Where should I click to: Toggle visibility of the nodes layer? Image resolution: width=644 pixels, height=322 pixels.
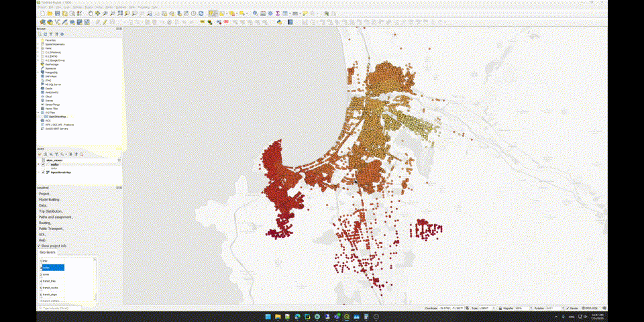[43, 164]
